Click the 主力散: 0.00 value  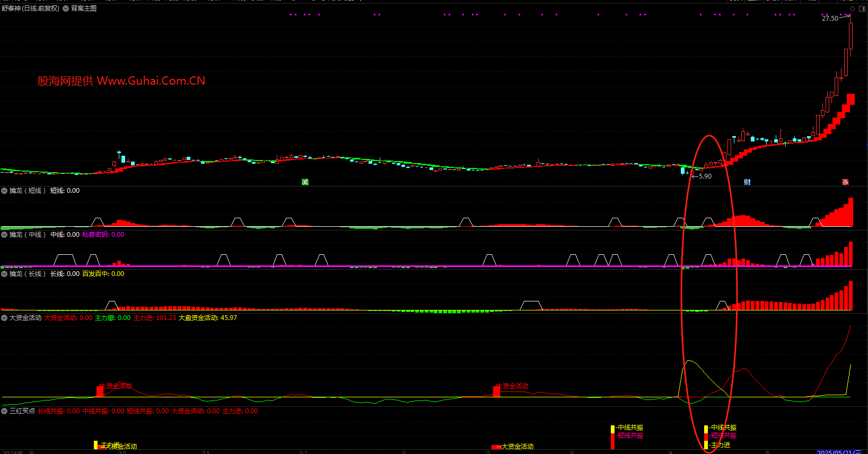pyautogui.click(x=112, y=318)
